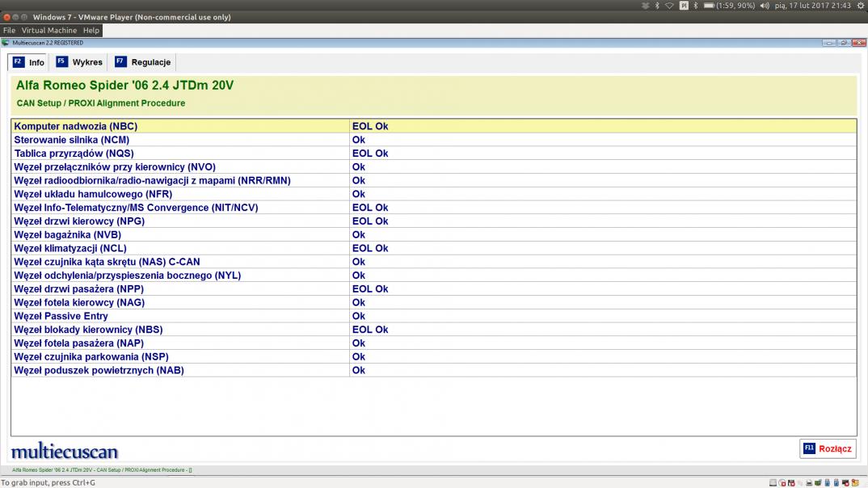This screenshot has width=868, height=488.
Task: Click the EOL Ok status of Tablica przyrządów
Action: (x=370, y=154)
